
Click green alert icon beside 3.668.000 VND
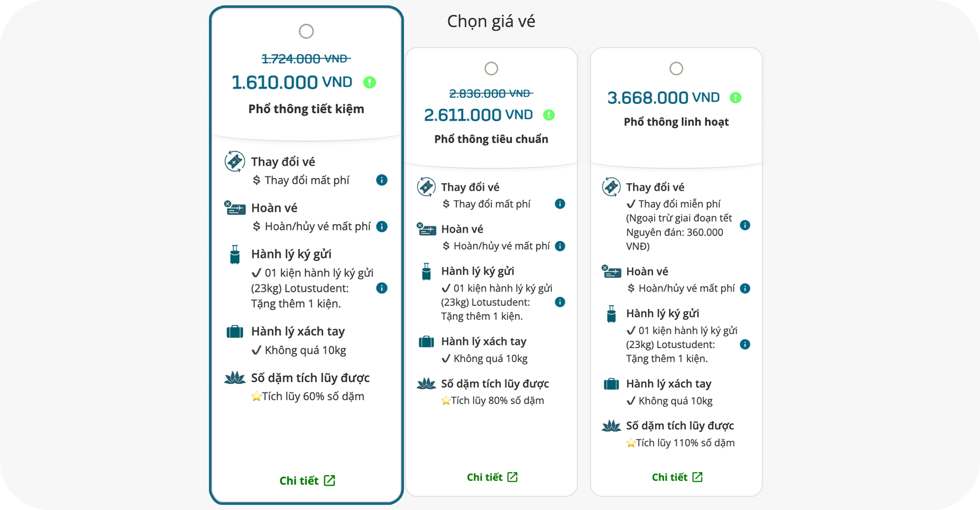pos(735,98)
